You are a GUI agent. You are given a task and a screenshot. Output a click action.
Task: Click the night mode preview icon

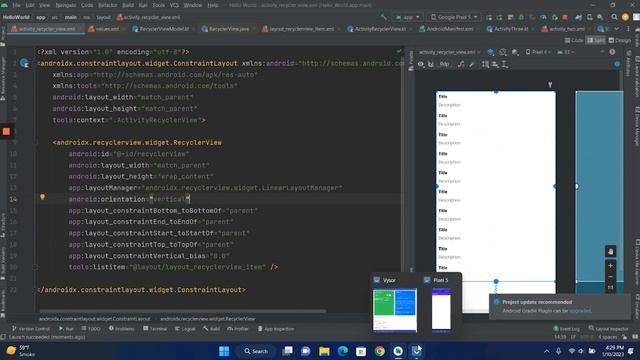point(516,52)
